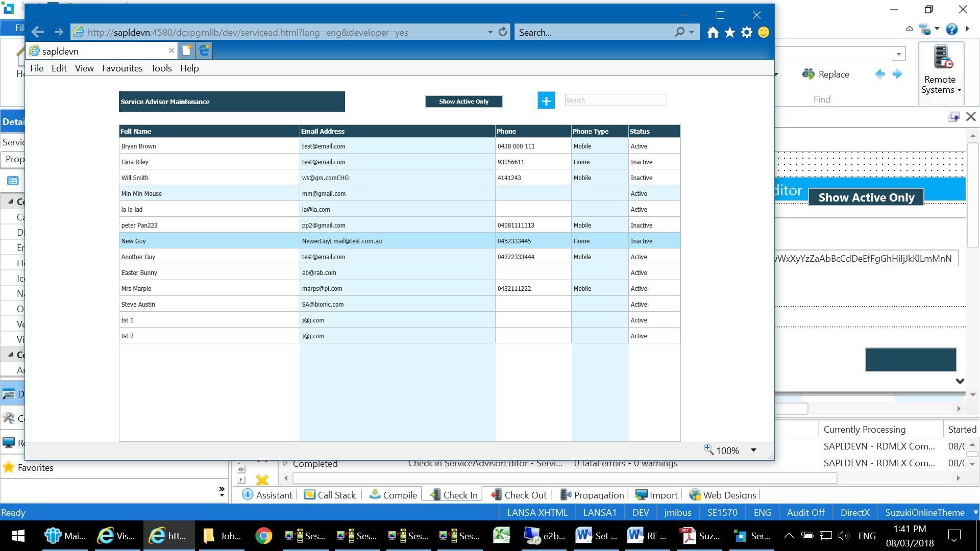Open Remote Systems dropdown arrow
Viewport: 980px width, 551px height.
(960, 90)
